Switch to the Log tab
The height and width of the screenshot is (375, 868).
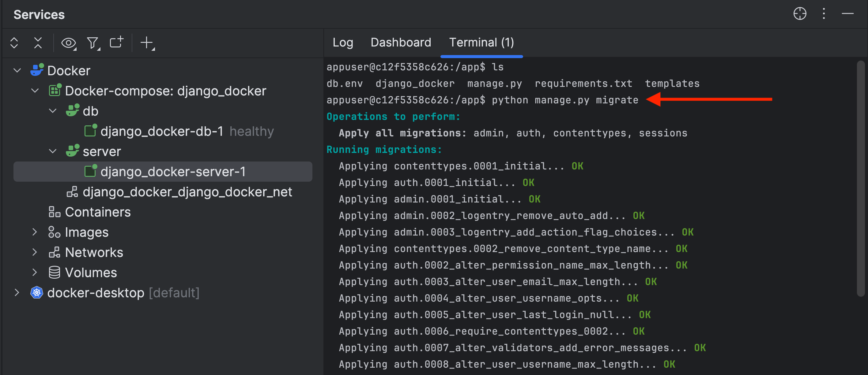343,43
